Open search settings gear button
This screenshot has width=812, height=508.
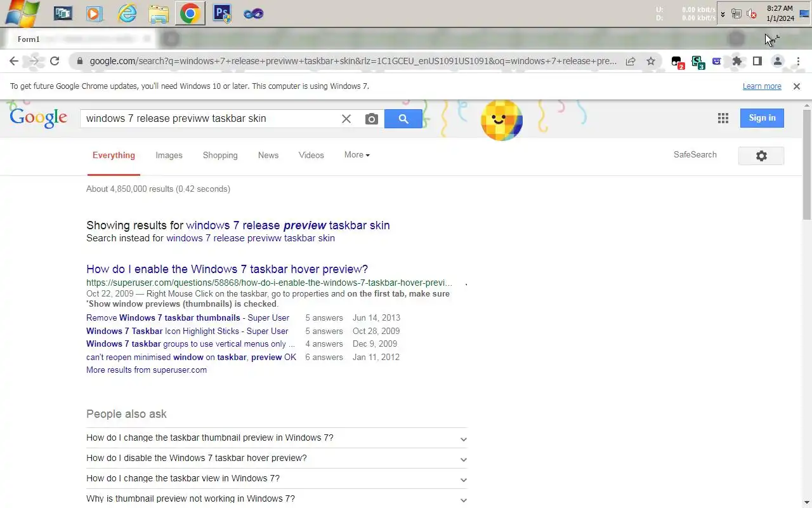coord(761,156)
